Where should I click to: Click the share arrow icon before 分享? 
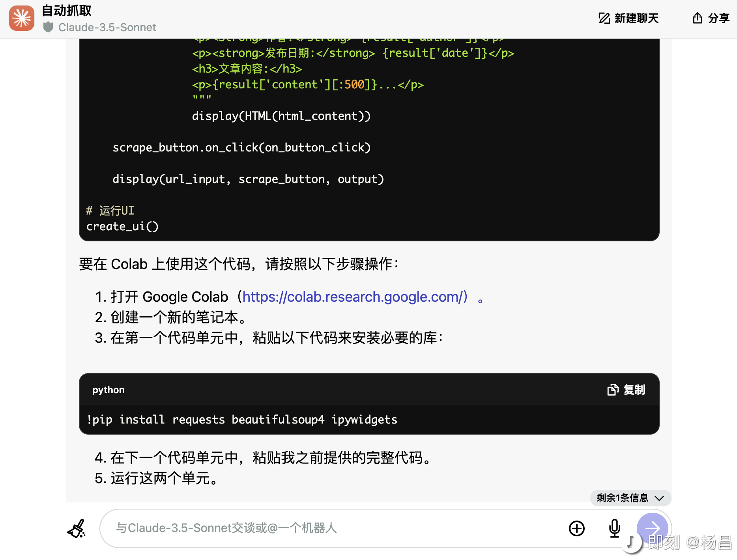[x=697, y=18]
